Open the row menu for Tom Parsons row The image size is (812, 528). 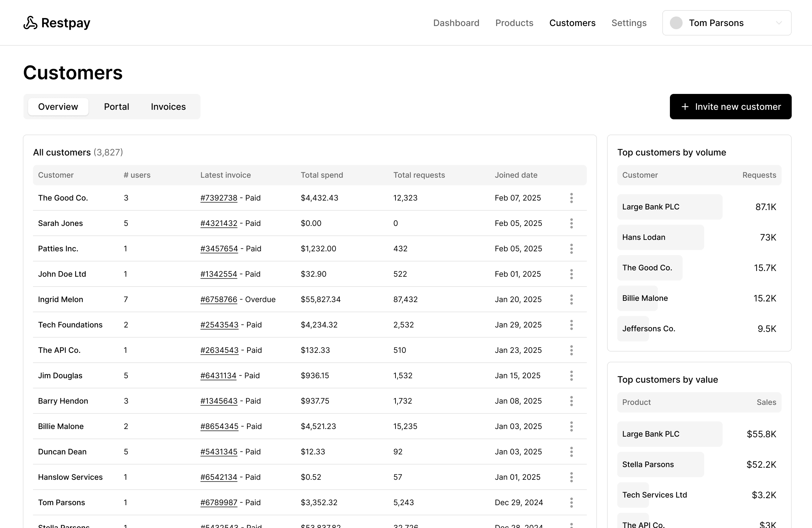click(x=571, y=502)
